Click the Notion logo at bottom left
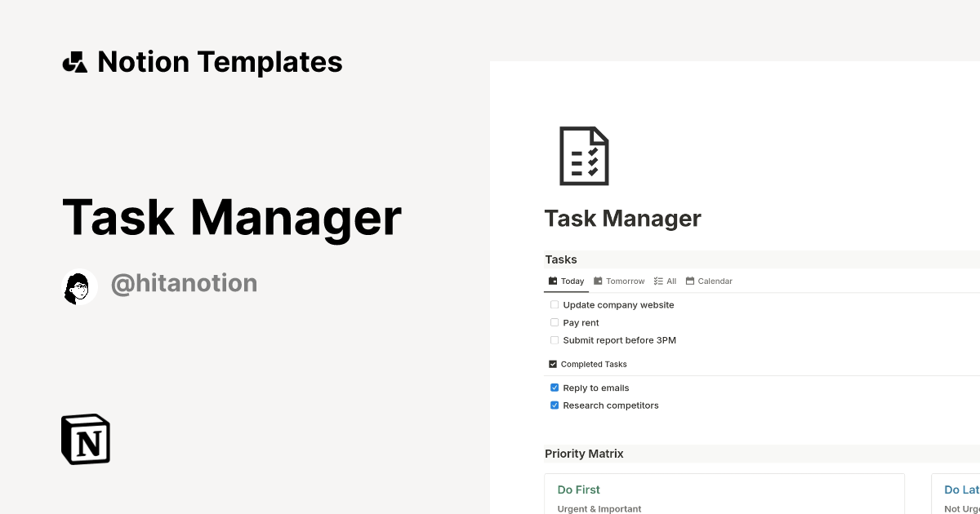The height and width of the screenshot is (514, 980). click(85, 439)
